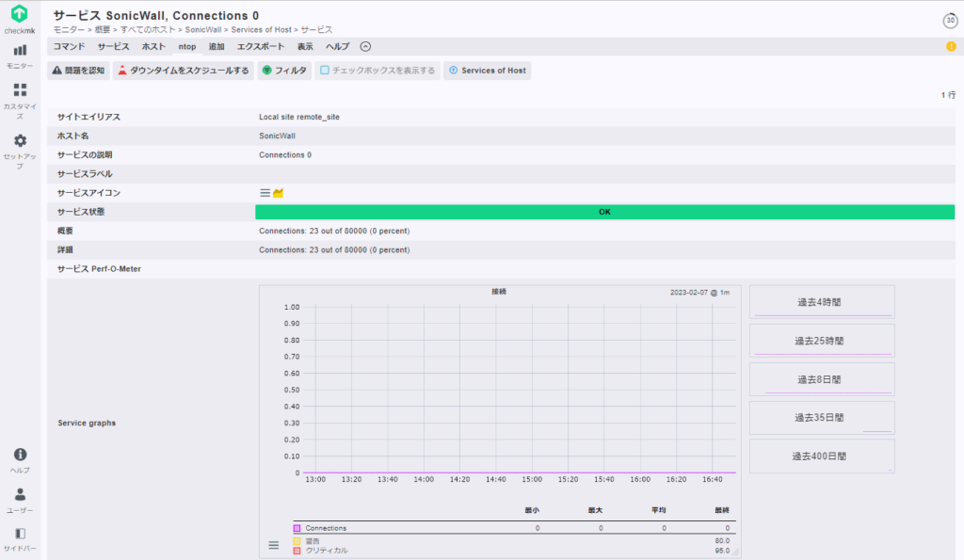Click the サイトエイリアス row label
This screenshot has width=964, height=560.
[x=88, y=117]
